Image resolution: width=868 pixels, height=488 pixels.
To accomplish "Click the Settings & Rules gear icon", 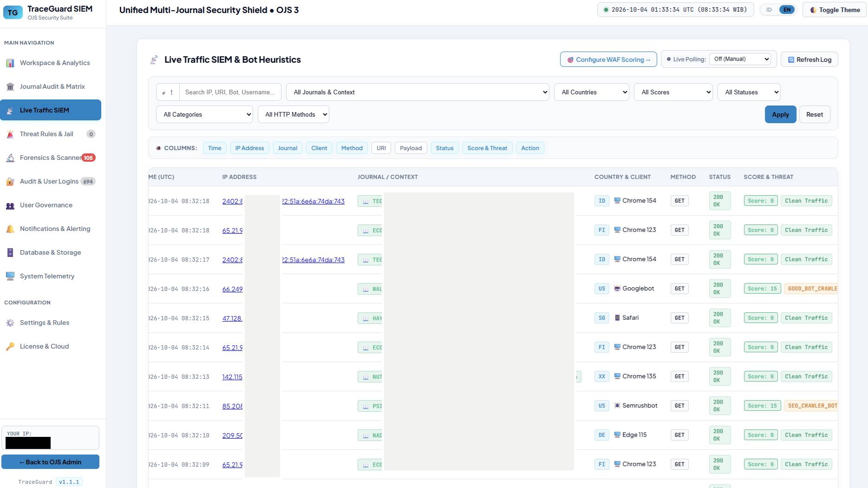I will click(x=10, y=323).
